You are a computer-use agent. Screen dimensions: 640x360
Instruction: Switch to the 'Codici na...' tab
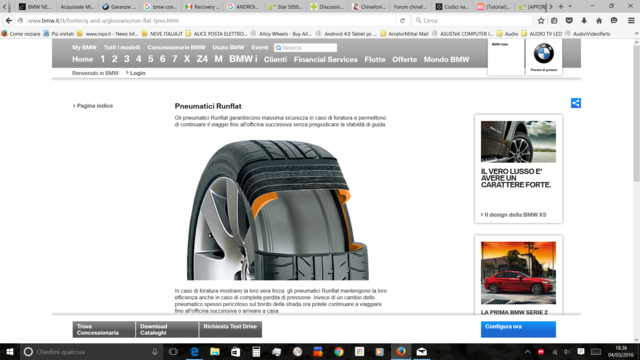coord(452,7)
